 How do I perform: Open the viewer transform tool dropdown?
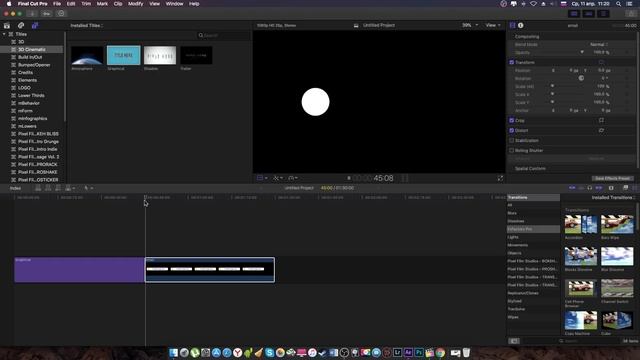pyautogui.click(x=262, y=178)
